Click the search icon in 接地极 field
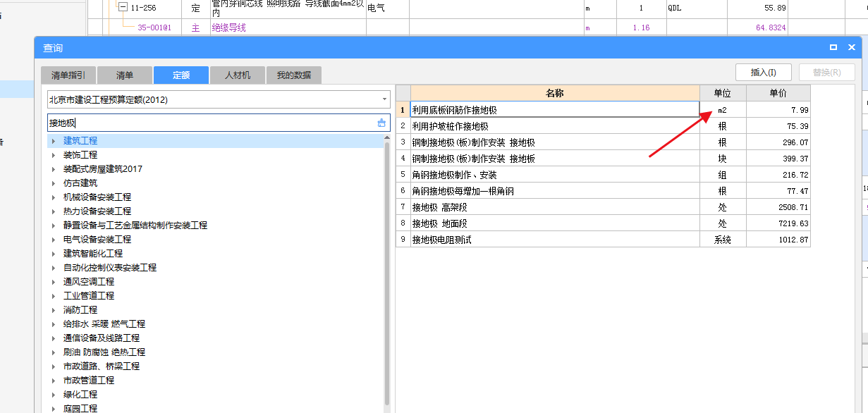 pos(381,123)
